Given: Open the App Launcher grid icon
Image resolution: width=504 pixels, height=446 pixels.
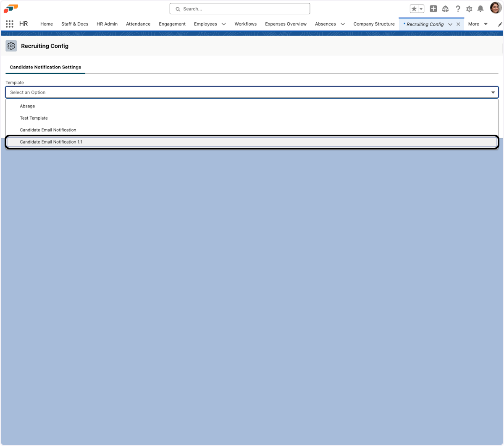Looking at the screenshot, I should (10, 24).
